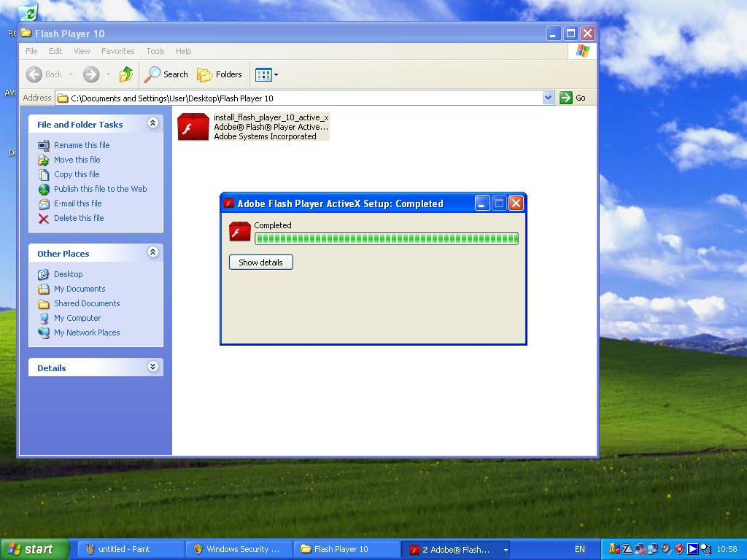The width and height of the screenshot is (747, 560).
Task: Collapse File and Folder Tasks panel
Action: 152,123
